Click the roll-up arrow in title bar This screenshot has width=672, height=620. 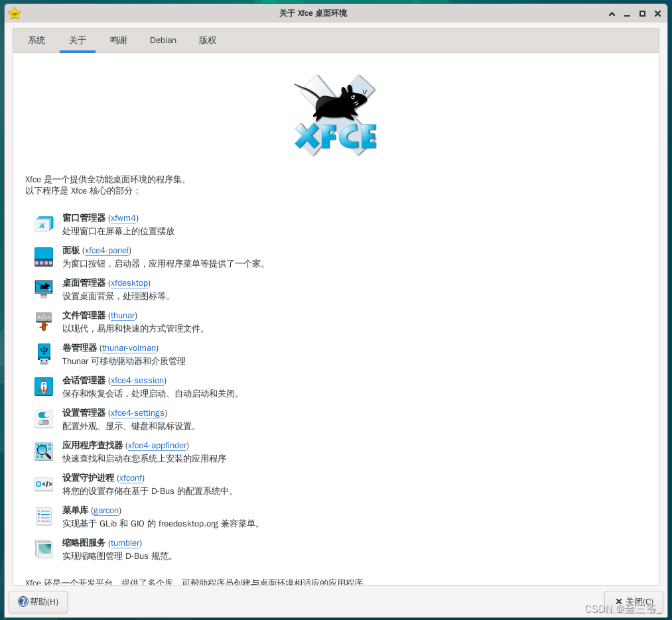click(612, 14)
